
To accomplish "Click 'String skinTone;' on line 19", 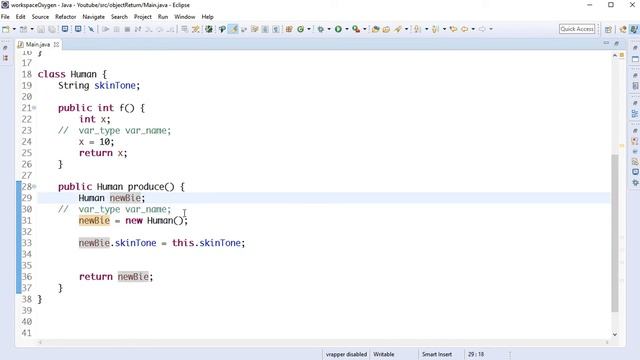I will (x=99, y=86).
